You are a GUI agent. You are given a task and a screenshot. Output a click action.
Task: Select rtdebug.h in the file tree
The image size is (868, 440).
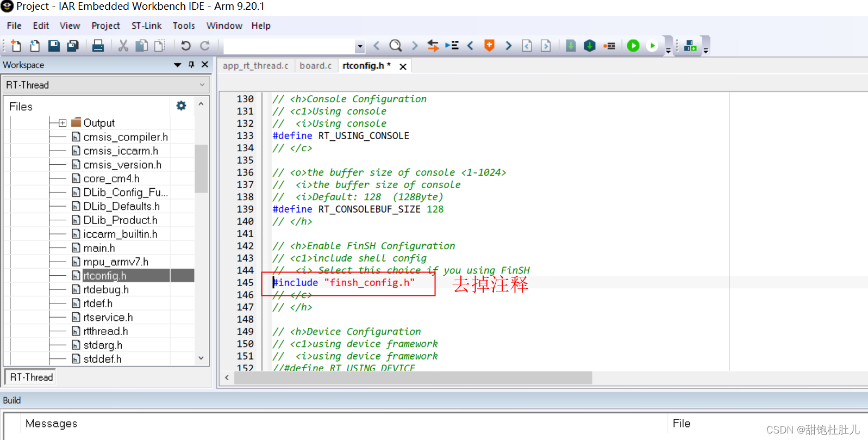pos(106,289)
